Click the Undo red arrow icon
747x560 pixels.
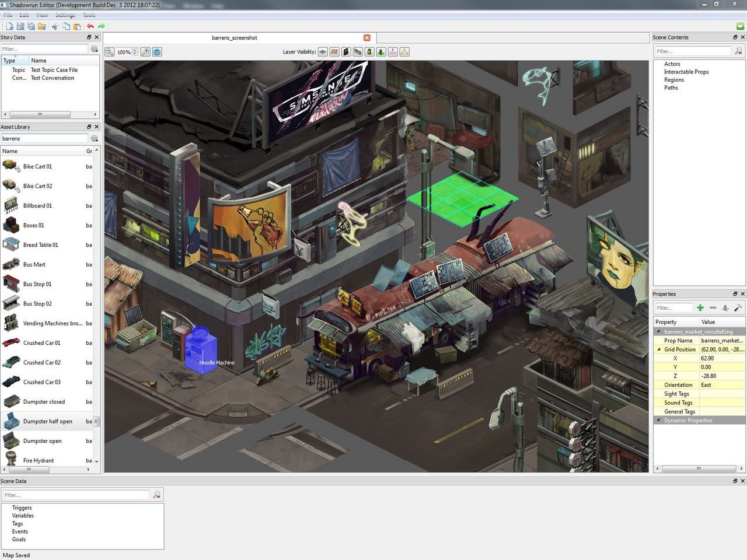click(x=90, y=26)
